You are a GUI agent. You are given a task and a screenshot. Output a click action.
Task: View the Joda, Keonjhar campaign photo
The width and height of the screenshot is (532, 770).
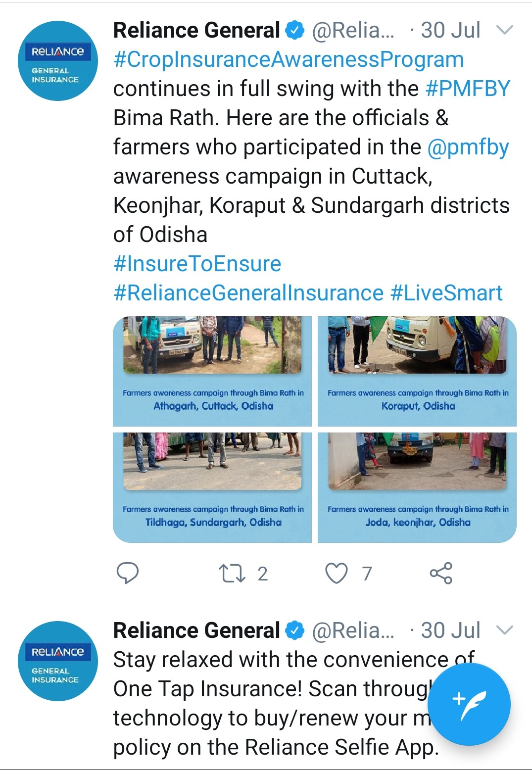point(417,487)
